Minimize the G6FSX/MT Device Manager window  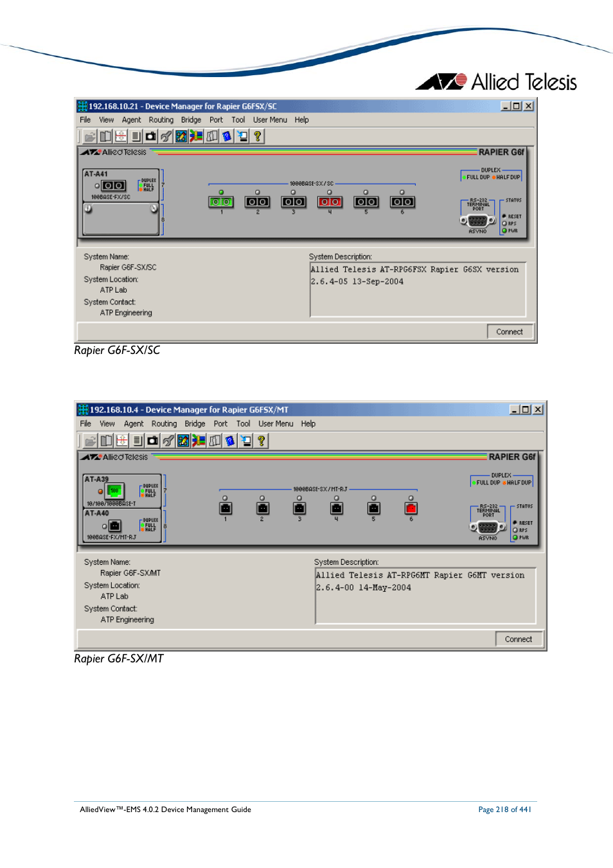pos(515,409)
